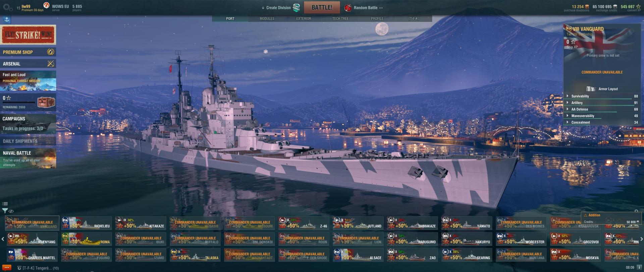Open the ship list layout icon

(5, 203)
